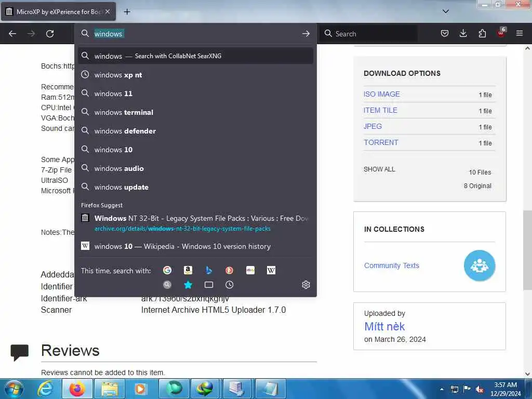The width and height of the screenshot is (532, 399).
Task: Click the address bar with 'windows' text
Action: 195,34
